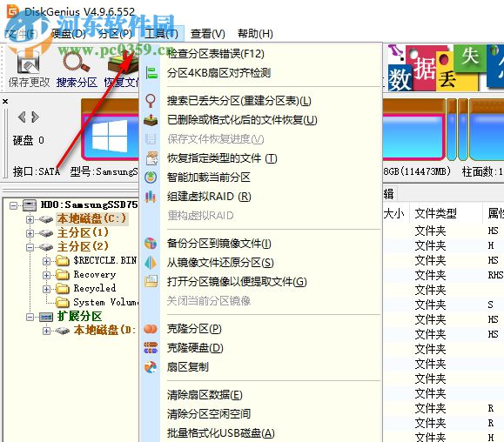Choose 克隆硬盘(D) menu item
The height and width of the screenshot is (442, 504).
pyautogui.click(x=261, y=348)
